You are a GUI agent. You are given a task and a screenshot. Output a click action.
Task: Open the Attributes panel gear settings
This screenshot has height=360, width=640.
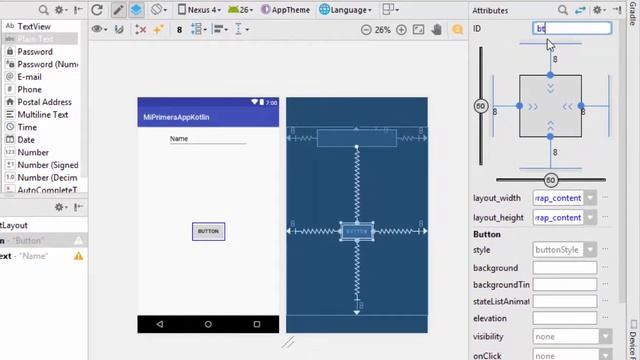(599, 10)
